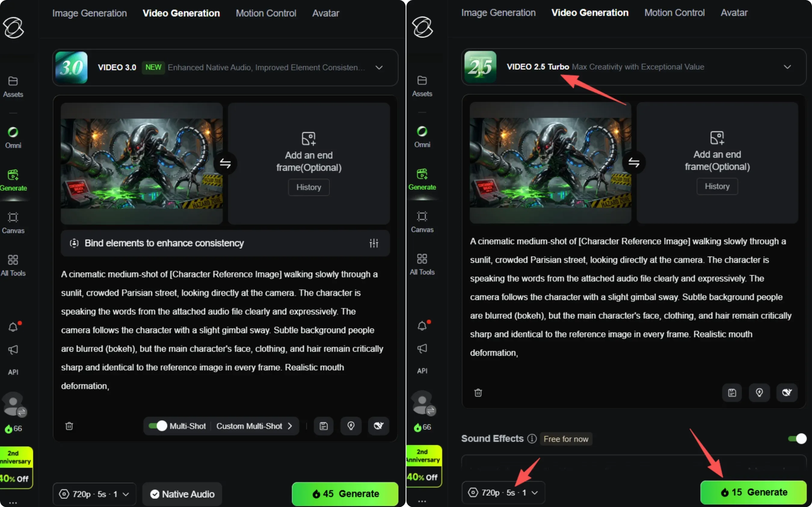Open Assets in the right panel sidebar

[422, 86]
